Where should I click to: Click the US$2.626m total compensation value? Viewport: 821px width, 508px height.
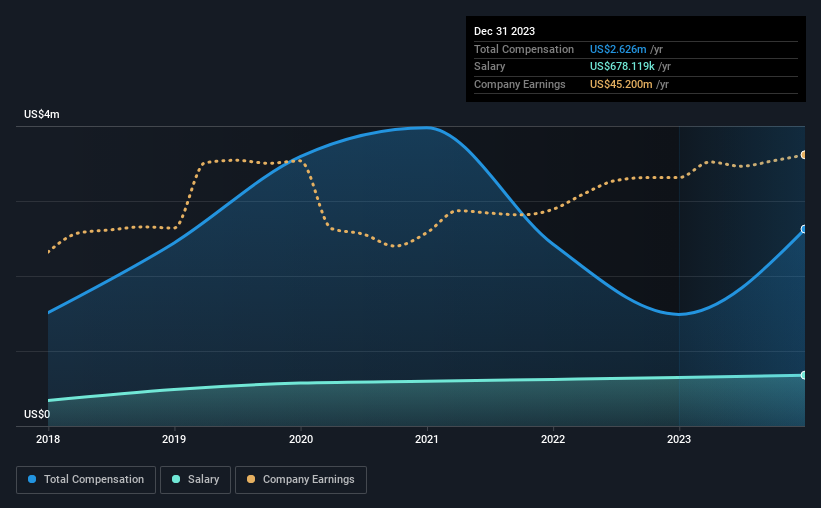click(618, 49)
